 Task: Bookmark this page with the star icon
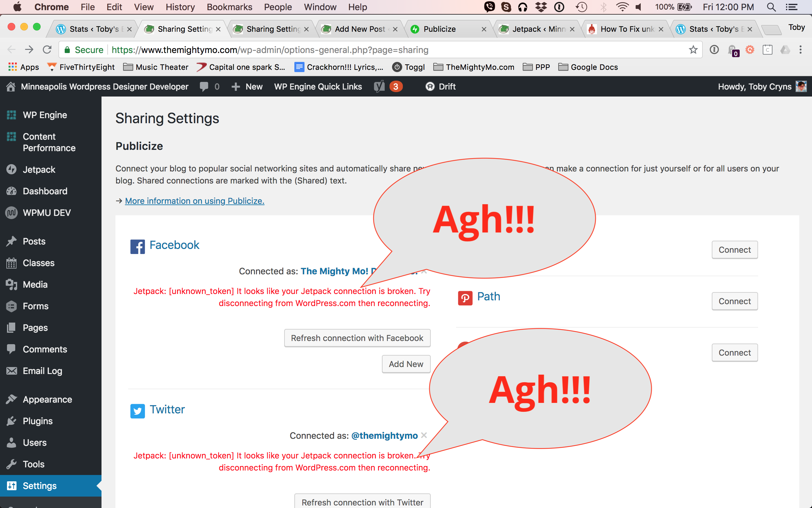click(x=693, y=50)
